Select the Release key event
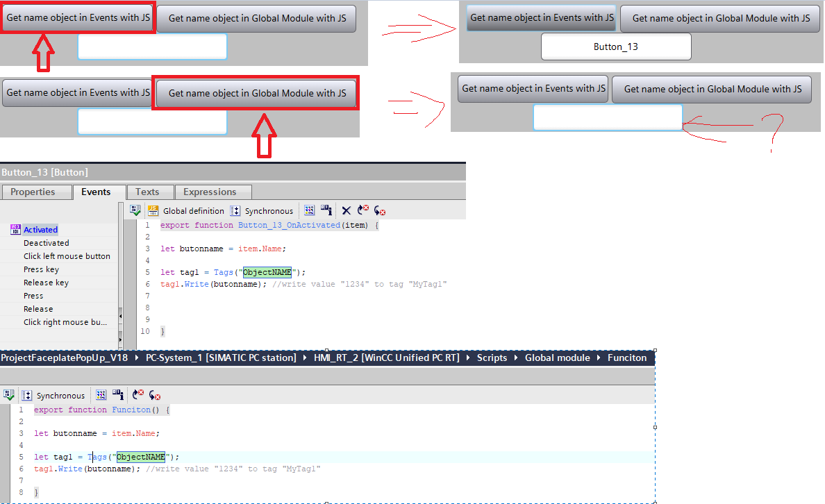Image resolution: width=825 pixels, height=504 pixels. (47, 283)
